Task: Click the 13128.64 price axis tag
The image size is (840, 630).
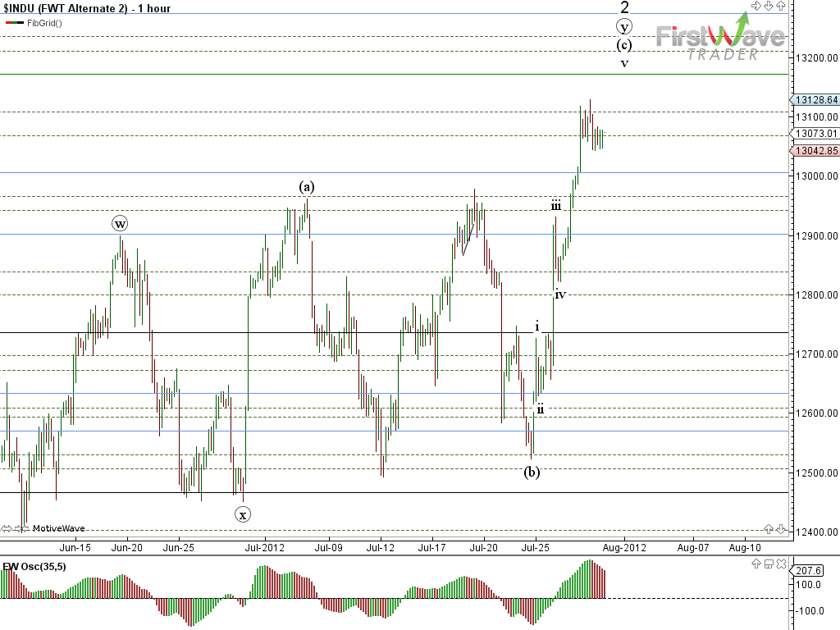Action: tap(815, 100)
